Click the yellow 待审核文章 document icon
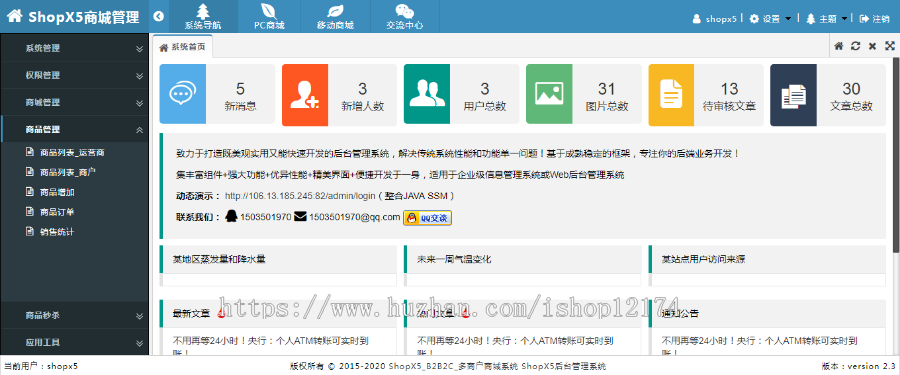The image size is (900, 375). 672,94
